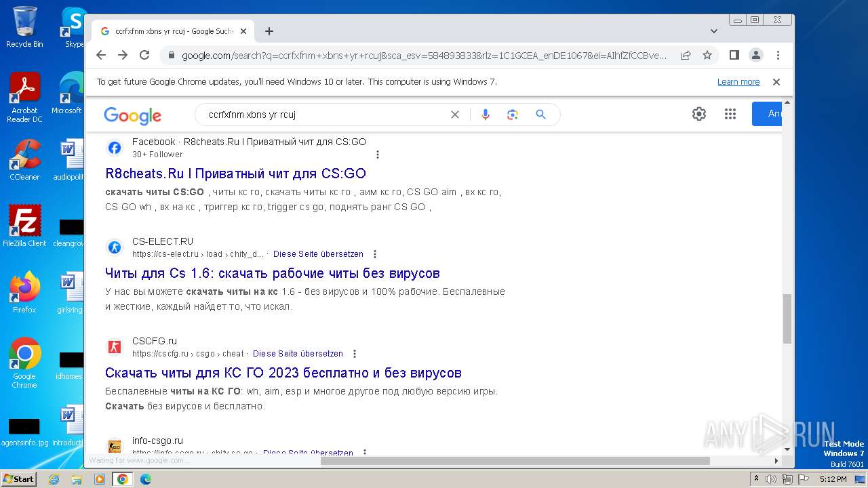
Task: Select FileZilla Client desktop icon
Action: 24,226
